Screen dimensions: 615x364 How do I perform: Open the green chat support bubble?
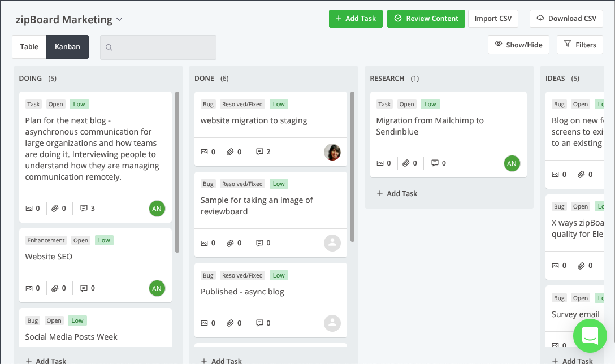[x=590, y=336]
